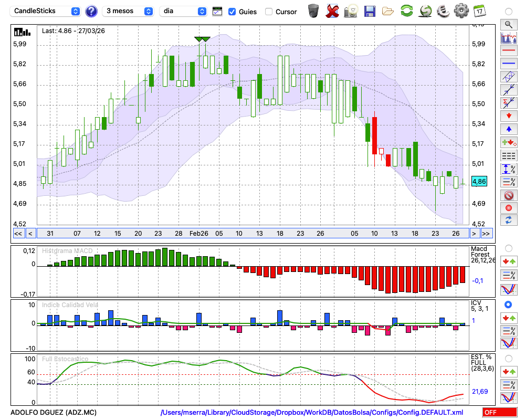This screenshot has height=420, width=525.
Task: Click the 4,86 current price label
Action: [479, 182]
